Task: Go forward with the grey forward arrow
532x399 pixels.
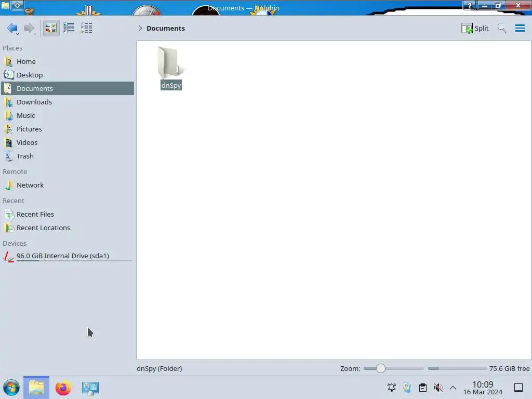Action: coord(30,28)
